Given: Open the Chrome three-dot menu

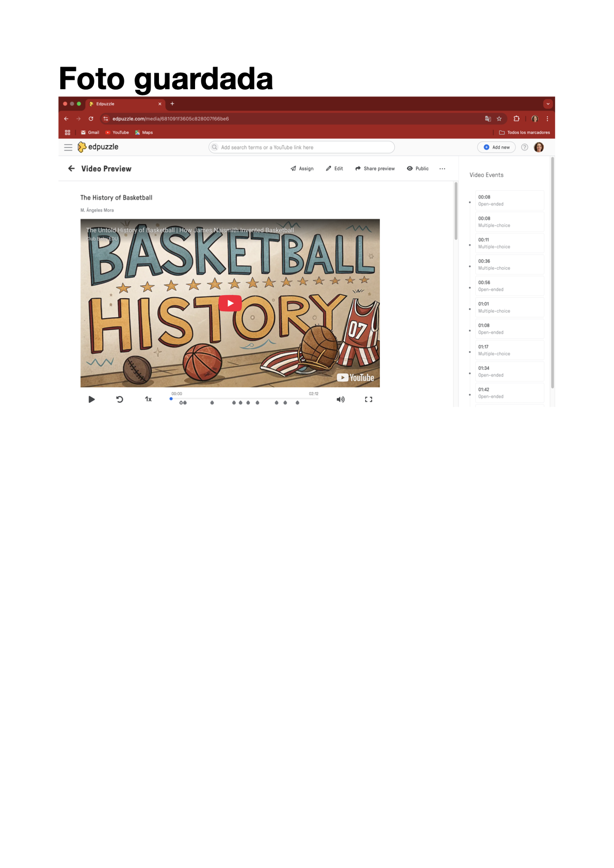Looking at the screenshot, I should [547, 119].
